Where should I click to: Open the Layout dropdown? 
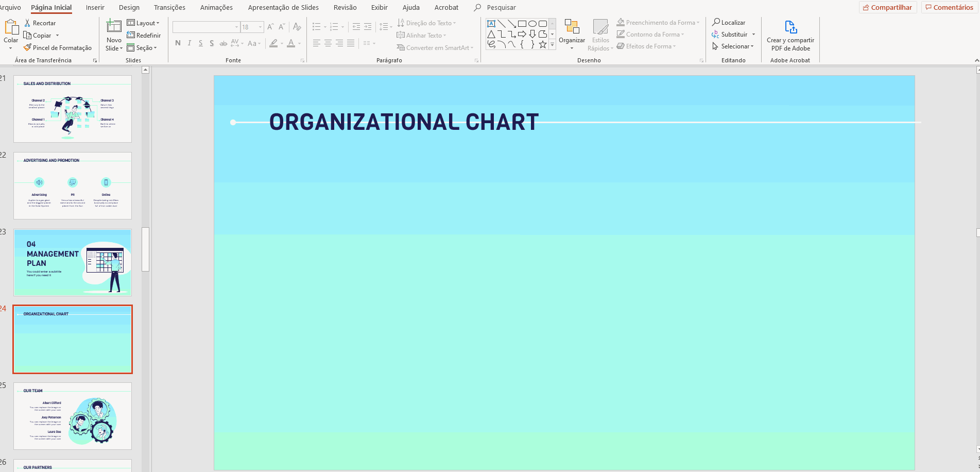(x=144, y=23)
